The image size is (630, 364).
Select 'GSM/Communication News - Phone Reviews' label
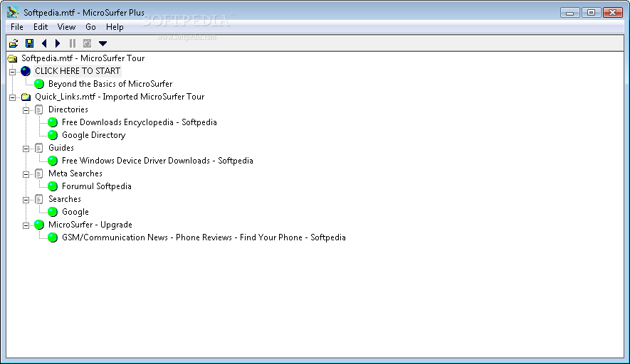[204, 237]
